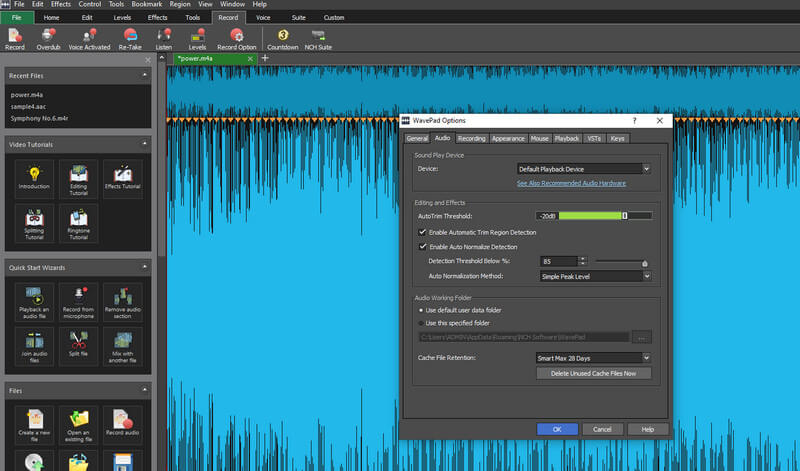Enable Voice Activated recording
Image resolution: width=800 pixels, height=471 pixels.
pyautogui.click(x=88, y=38)
